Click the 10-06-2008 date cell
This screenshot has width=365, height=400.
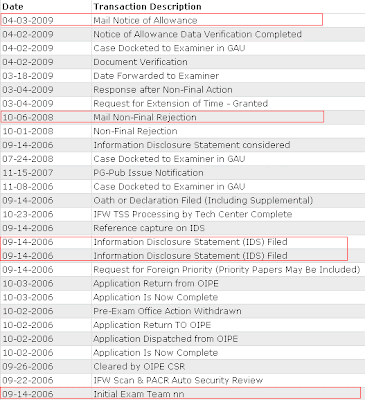pyautogui.click(x=28, y=117)
